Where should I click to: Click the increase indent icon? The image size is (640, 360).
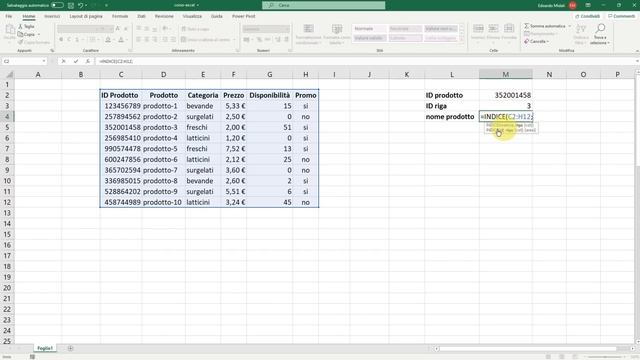click(173, 40)
